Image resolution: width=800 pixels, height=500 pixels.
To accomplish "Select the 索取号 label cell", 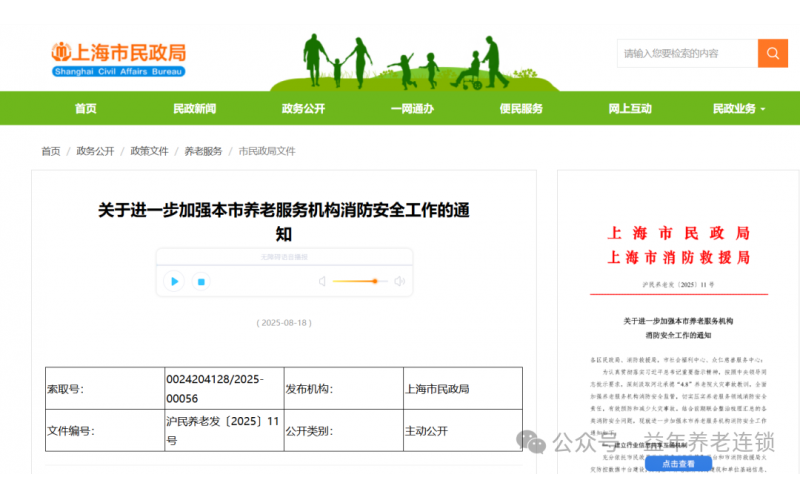I will [x=105, y=389].
